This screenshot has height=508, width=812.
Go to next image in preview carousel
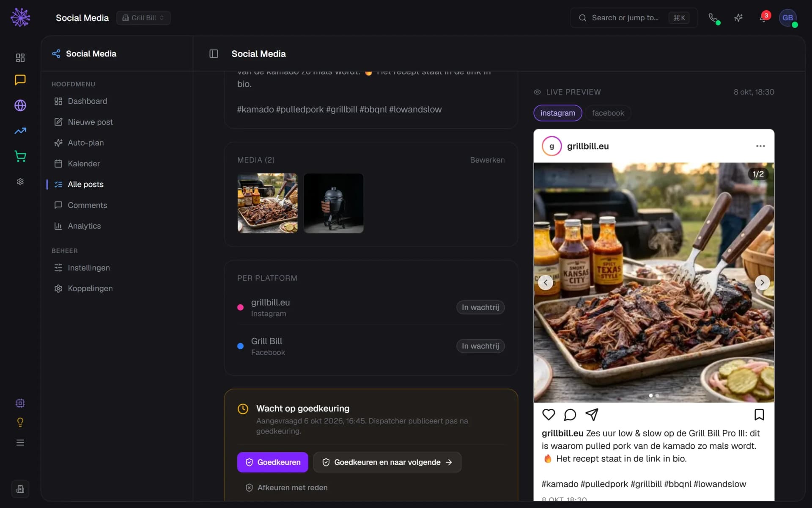coord(762,282)
